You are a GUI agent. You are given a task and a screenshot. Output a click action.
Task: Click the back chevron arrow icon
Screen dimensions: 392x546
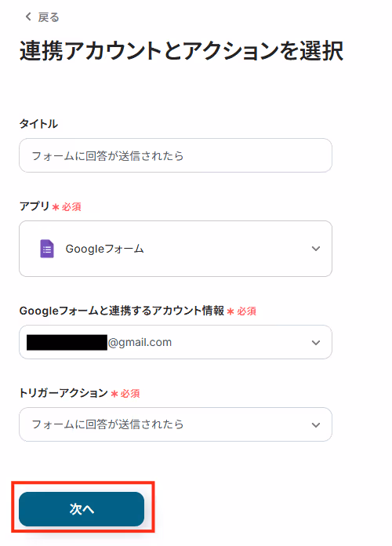pos(28,16)
